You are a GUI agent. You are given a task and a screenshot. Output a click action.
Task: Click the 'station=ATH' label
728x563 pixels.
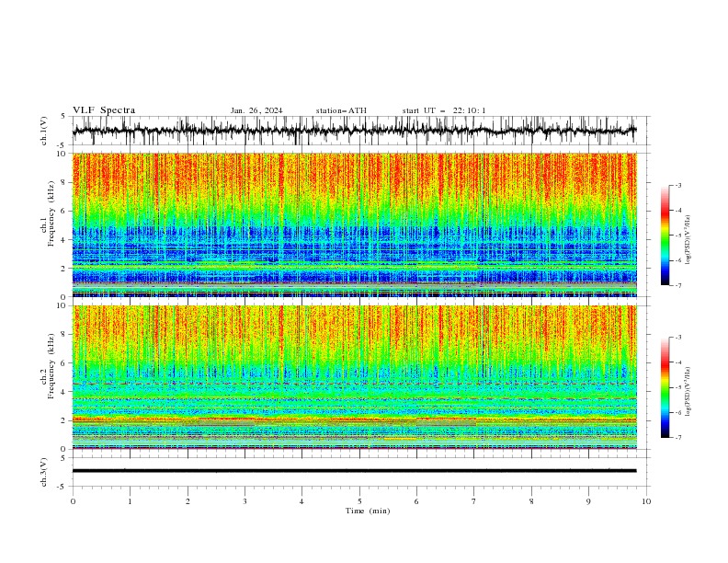click(x=341, y=110)
